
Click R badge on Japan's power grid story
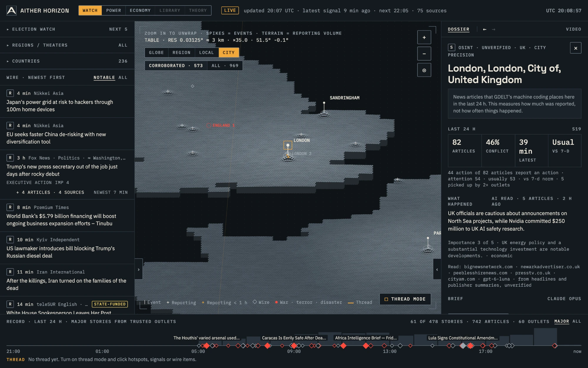10,93
